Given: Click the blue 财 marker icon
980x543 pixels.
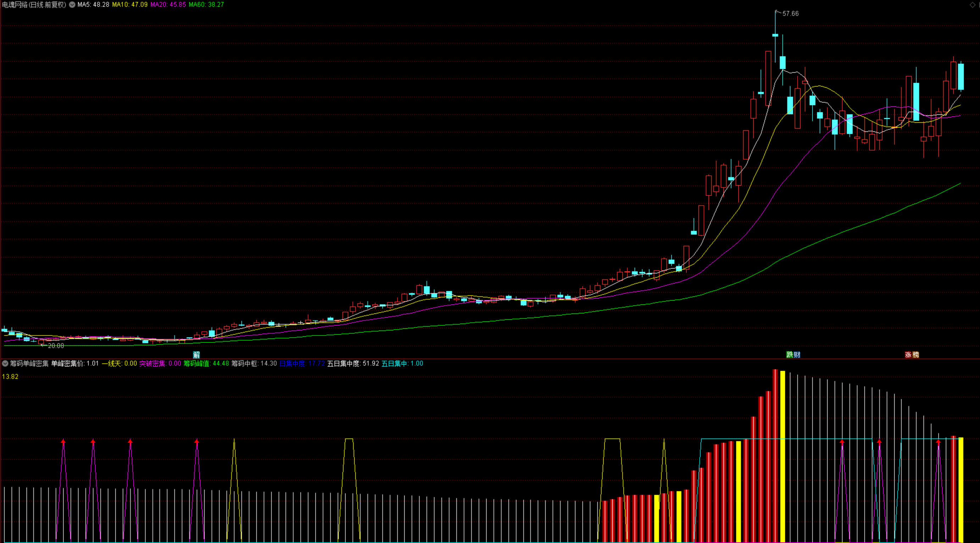Looking at the screenshot, I should [797, 355].
